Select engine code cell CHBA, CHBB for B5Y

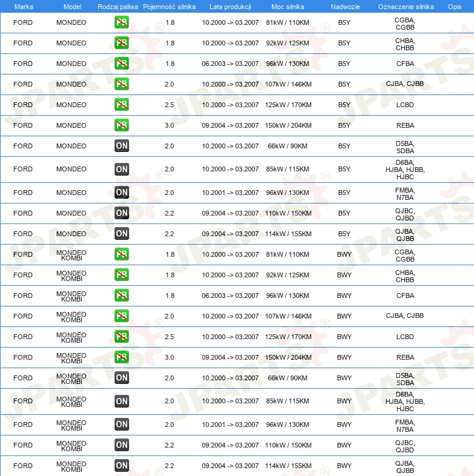tap(405, 44)
